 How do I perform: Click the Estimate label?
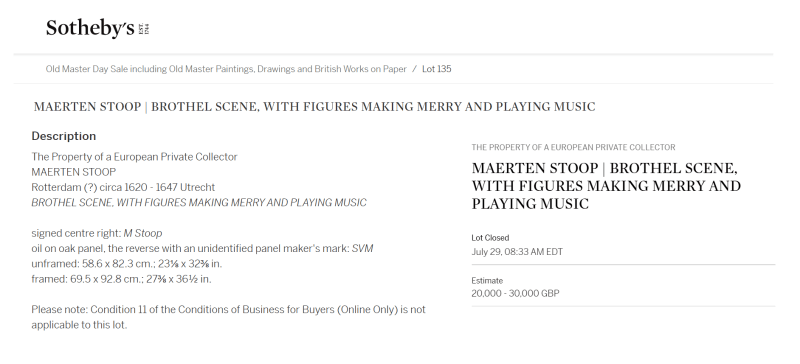pos(487,281)
